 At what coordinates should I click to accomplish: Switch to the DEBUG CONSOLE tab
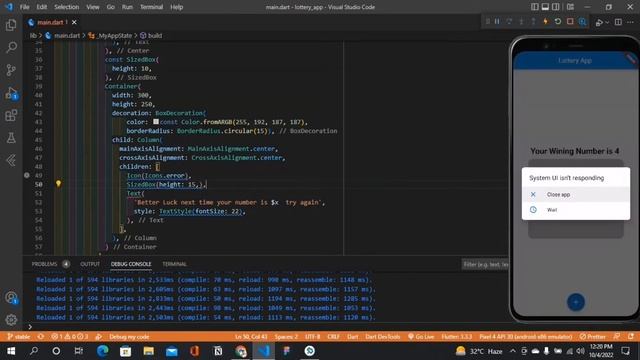pos(131,264)
